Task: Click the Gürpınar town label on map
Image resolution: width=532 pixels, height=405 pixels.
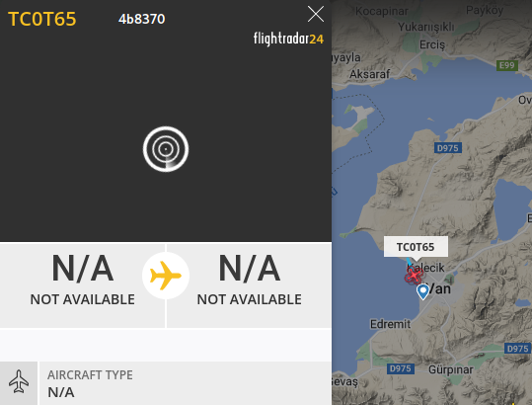Action: 450,369
